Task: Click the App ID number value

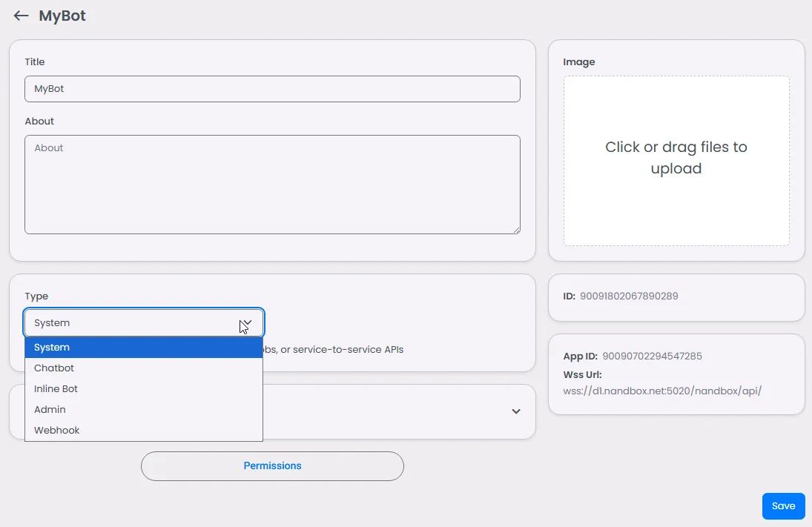Action: 652,357
